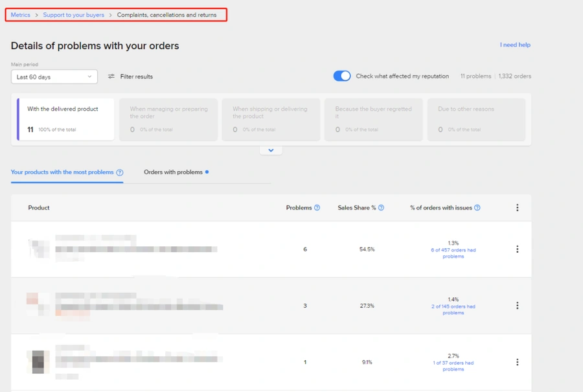Open three-dot menu for the 27.3% row
This screenshot has height=392, width=583.
tap(517, 306)
